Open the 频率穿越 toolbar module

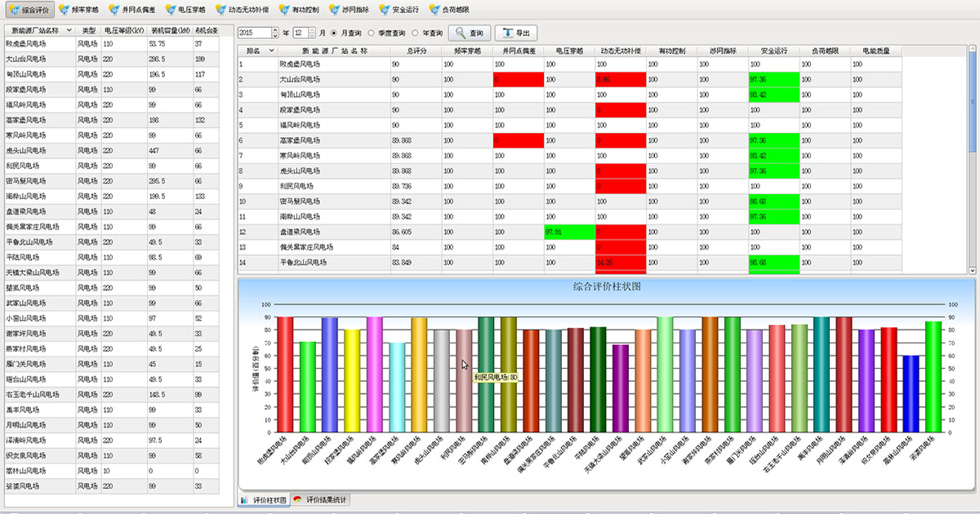(x=82, y=10)
